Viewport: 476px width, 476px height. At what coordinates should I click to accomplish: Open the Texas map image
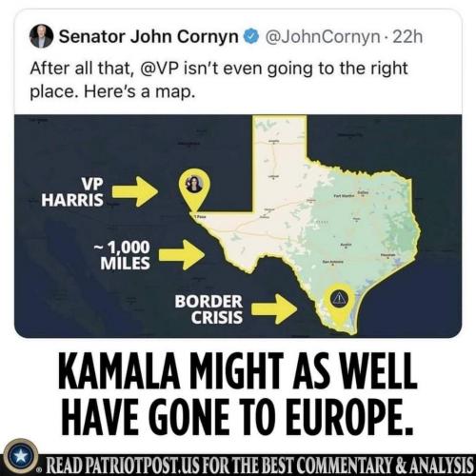[x=238, y=226]
